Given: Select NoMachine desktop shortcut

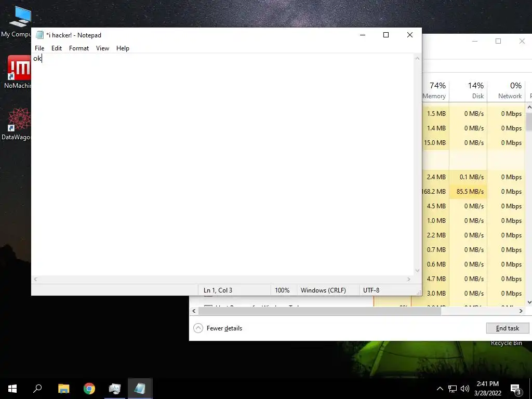Looking at the screenshot, I should click(18, 72).
